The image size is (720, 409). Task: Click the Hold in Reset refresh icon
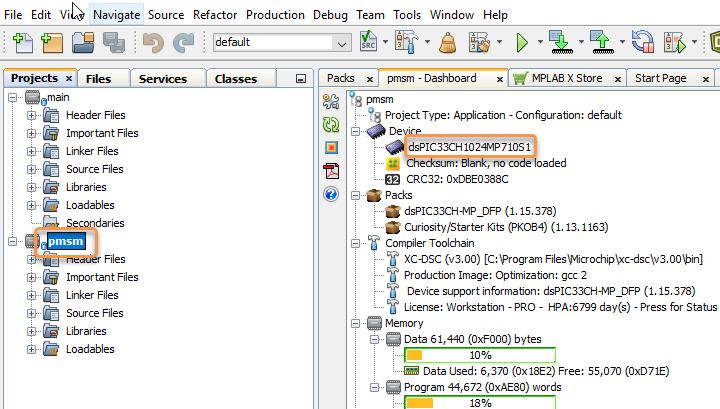pos(643,42)
